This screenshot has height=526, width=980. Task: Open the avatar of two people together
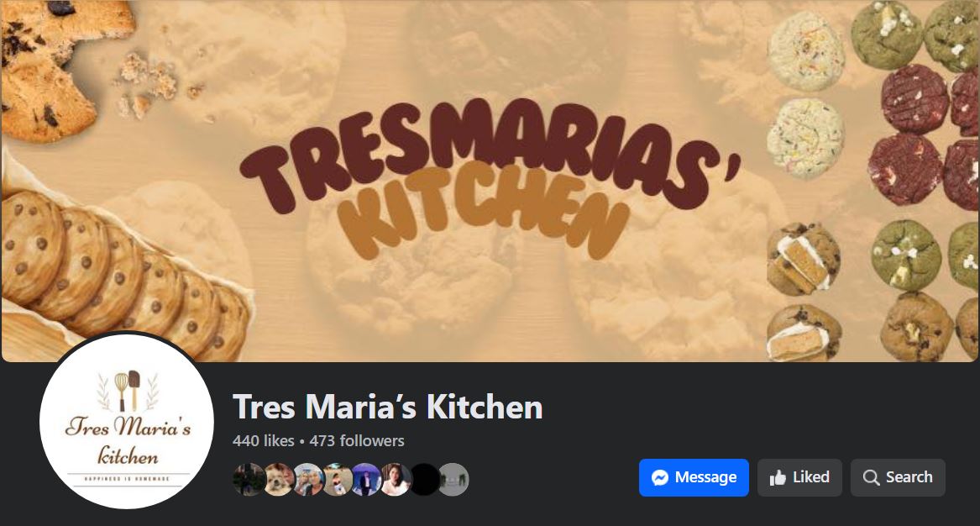coord(308,480)
